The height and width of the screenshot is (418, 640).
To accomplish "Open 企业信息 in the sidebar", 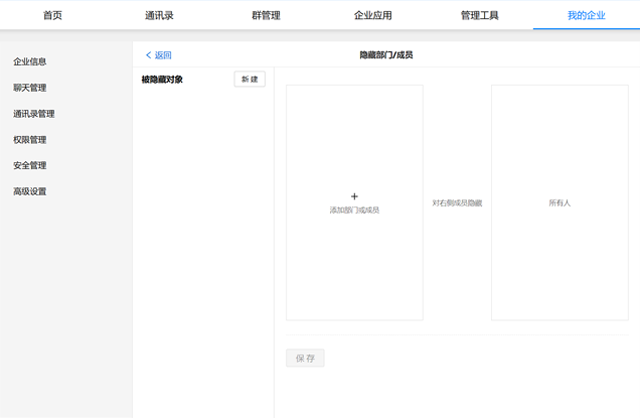I will point(30,62).
